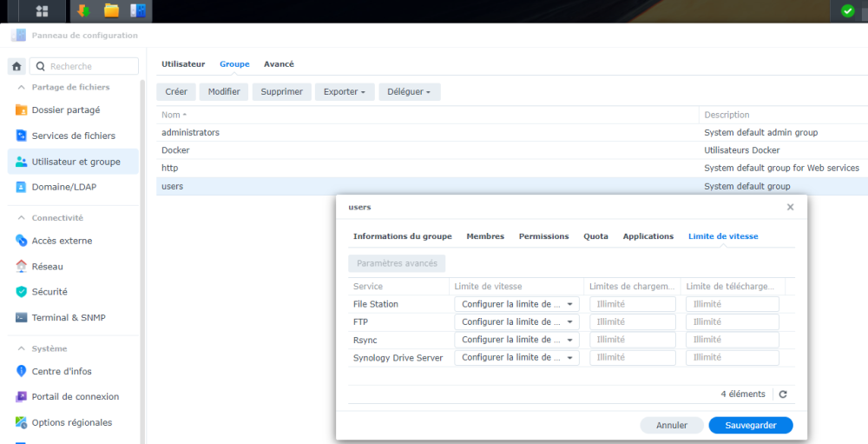This screenshot has height=444, width=868.
Task: Open Dossier partagé in the sidebar
Action: tap(65, 110)
